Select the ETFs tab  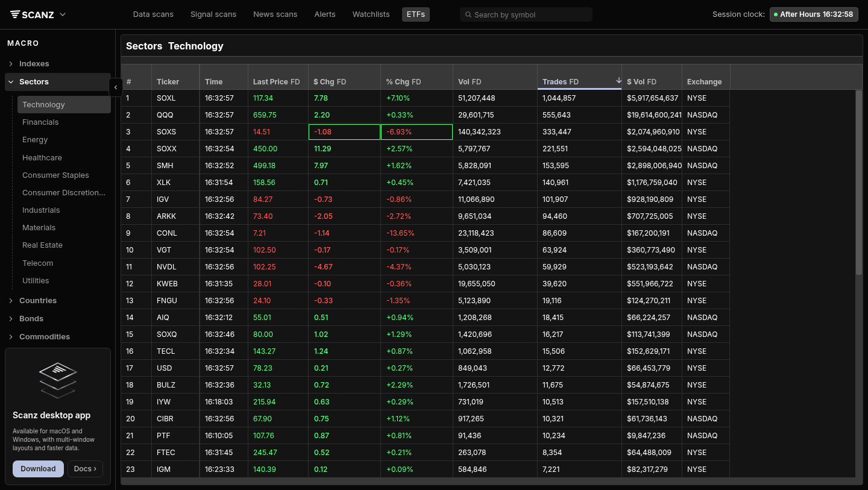416,14
